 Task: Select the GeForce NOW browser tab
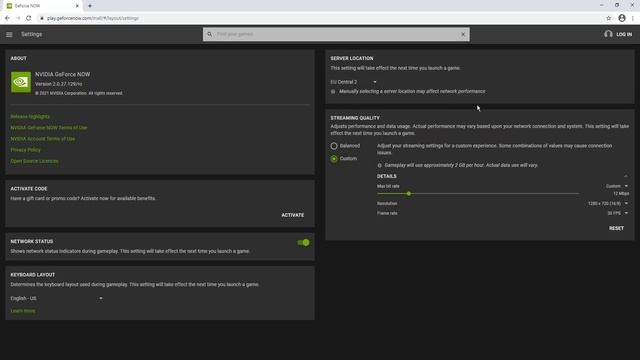tap(42, 6)
